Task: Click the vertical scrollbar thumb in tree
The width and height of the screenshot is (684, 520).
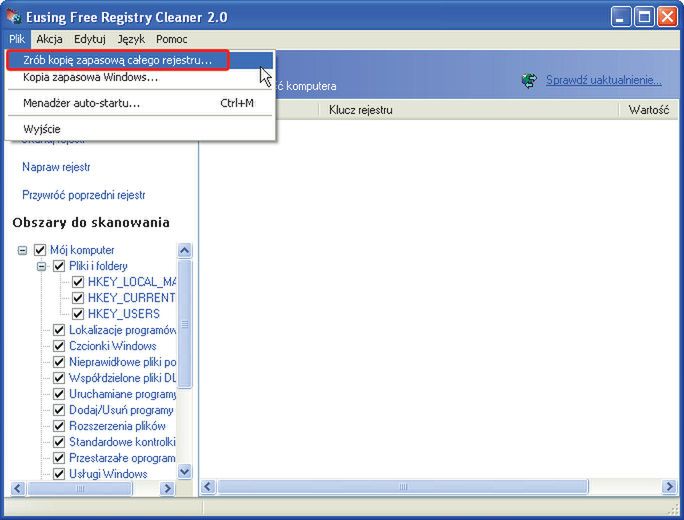Action: (x=185, y=324)
